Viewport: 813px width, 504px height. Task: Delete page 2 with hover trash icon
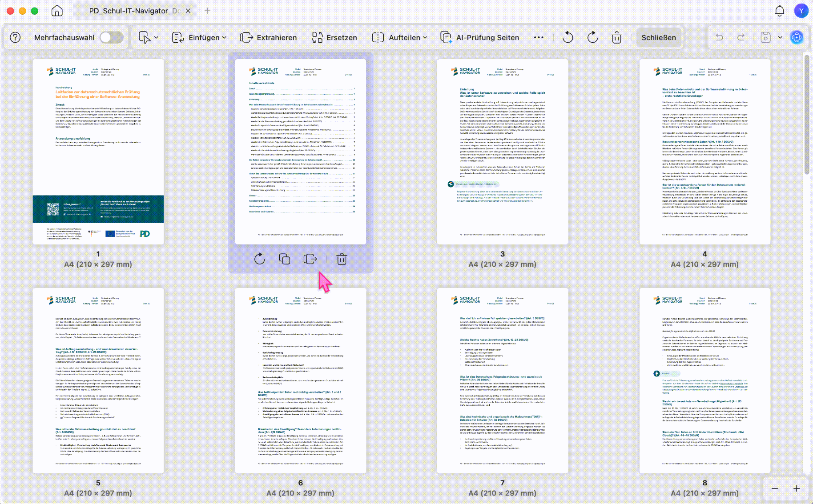point(342,259)
